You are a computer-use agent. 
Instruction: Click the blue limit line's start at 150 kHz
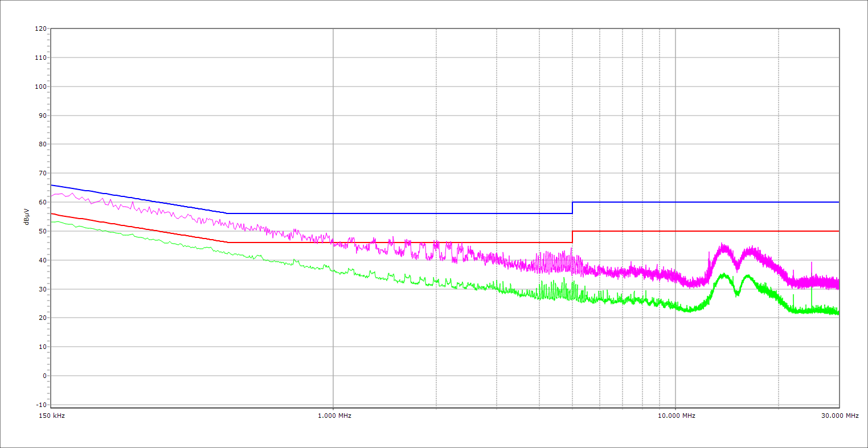pos(52,185)
